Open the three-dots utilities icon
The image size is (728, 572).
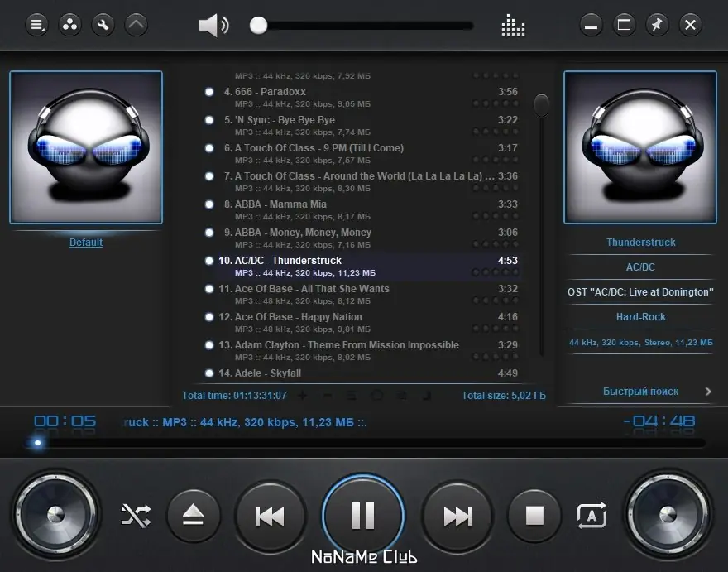(70, 25)
